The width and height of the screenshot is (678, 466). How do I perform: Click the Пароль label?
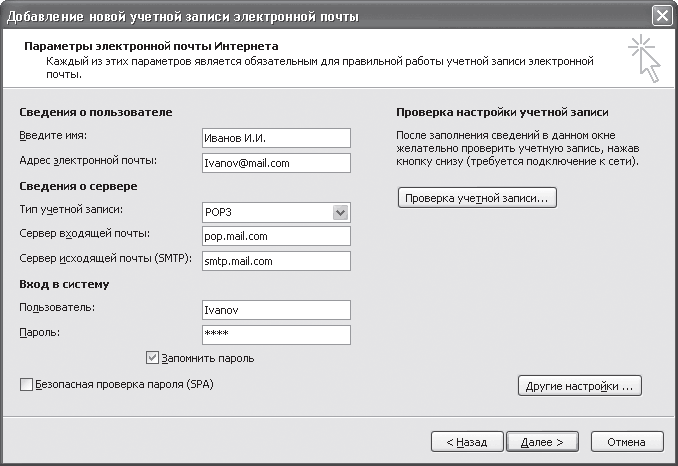(39, 332)
